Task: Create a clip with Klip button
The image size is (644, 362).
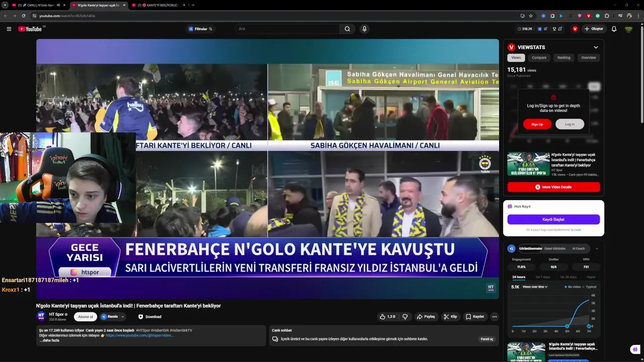Action: (x=450, y=317)
